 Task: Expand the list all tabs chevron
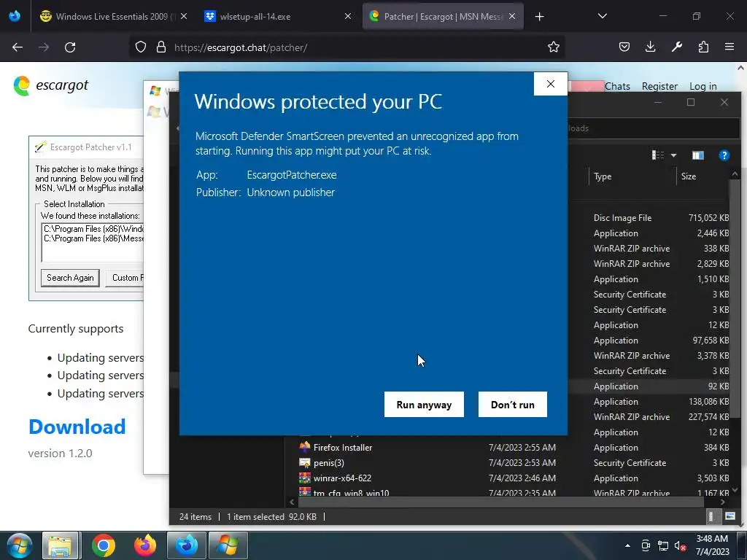tap(602, 16)
